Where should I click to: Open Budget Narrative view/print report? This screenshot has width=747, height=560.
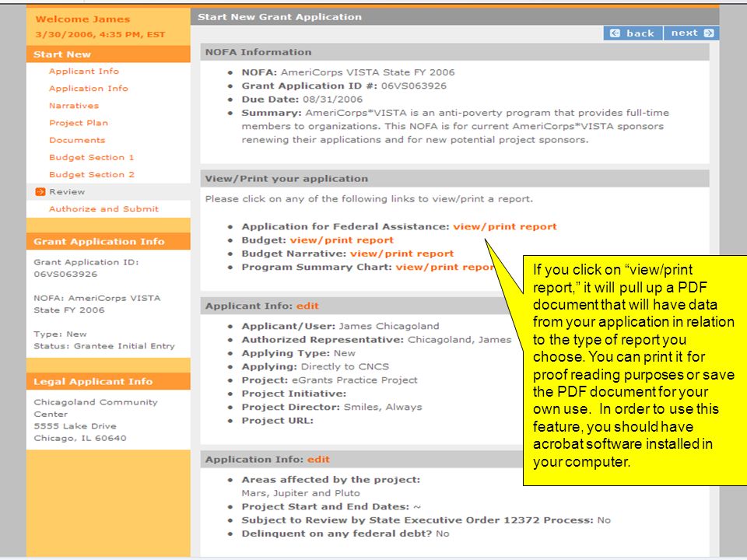(402, 254)
